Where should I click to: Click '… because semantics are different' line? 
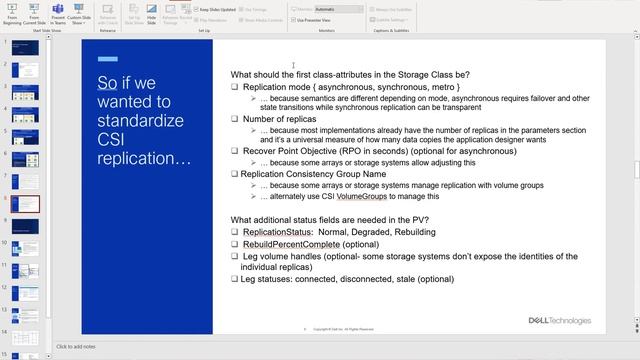pyautogui.click(x=424, y=103)
